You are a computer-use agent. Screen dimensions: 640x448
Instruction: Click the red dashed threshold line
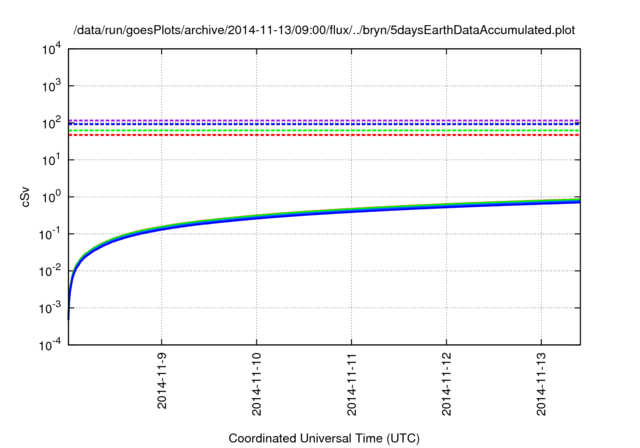click(x=324, y=135)
